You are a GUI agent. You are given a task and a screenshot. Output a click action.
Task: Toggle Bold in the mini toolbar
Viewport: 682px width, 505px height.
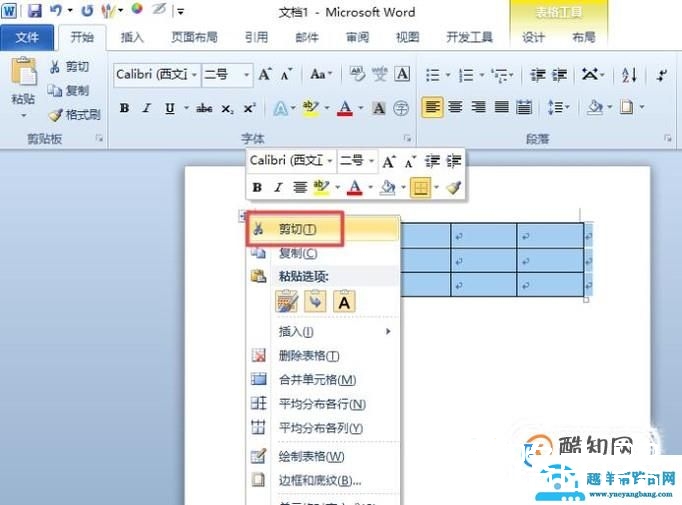[x=257, y=187]
